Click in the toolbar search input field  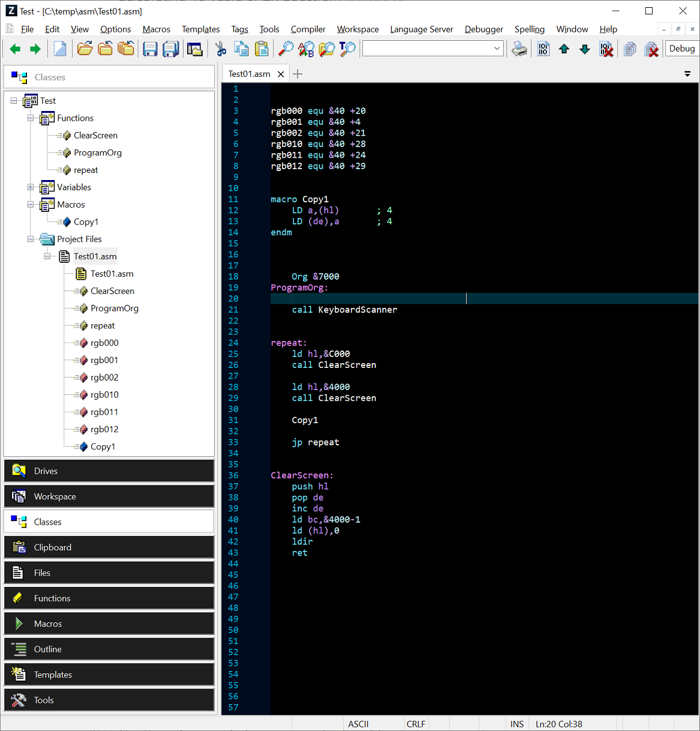coord(427,49)
